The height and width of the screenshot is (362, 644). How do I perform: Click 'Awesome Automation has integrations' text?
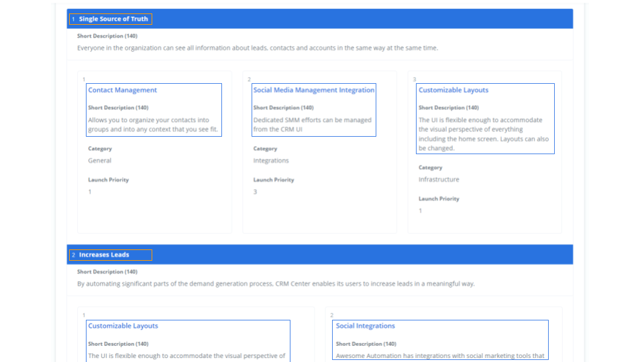(440, 356)
